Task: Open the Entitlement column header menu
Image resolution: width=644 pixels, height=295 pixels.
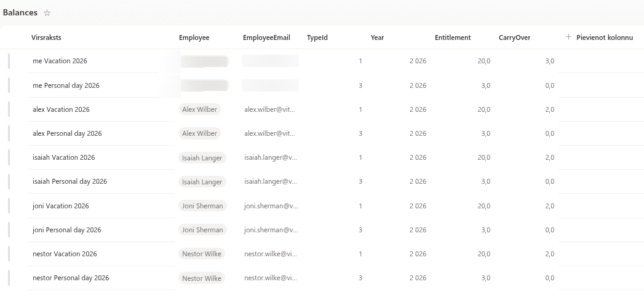Action: pyautogui.click(x=453, y=37)
